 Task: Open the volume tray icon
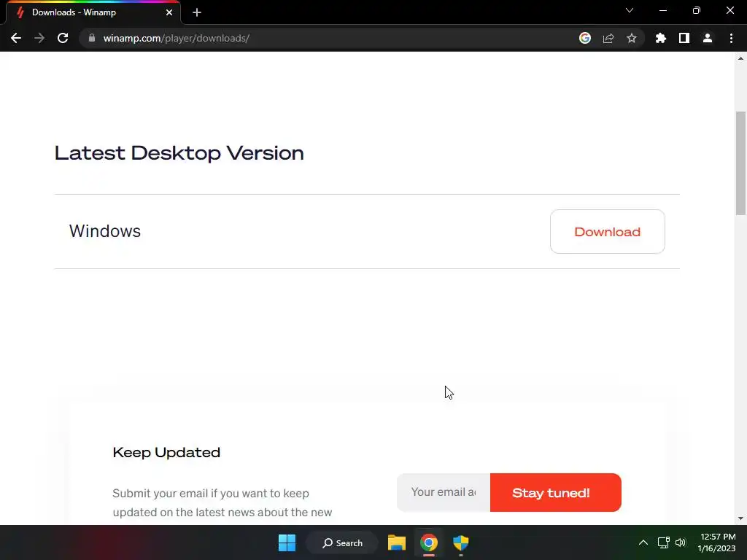pos(681,542)
